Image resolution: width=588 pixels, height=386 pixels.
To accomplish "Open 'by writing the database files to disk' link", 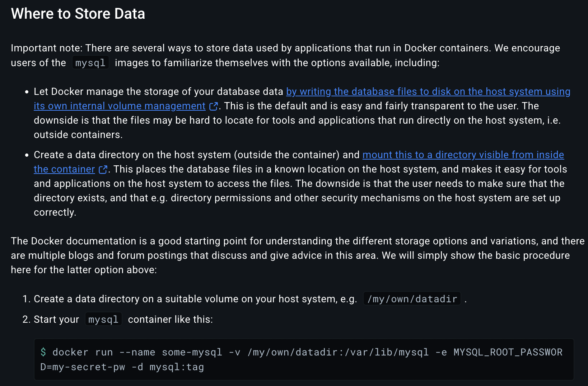I will tap(428, 92).
